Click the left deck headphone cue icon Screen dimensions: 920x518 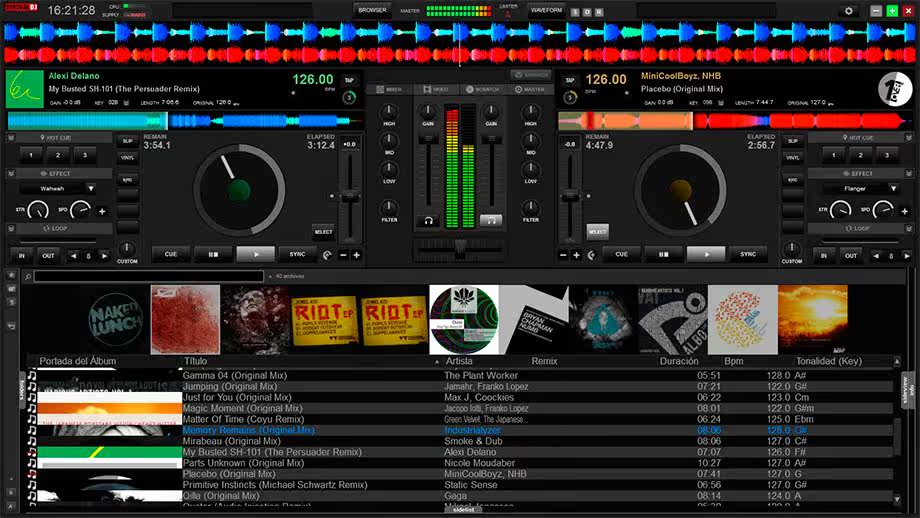pos(428,221)
